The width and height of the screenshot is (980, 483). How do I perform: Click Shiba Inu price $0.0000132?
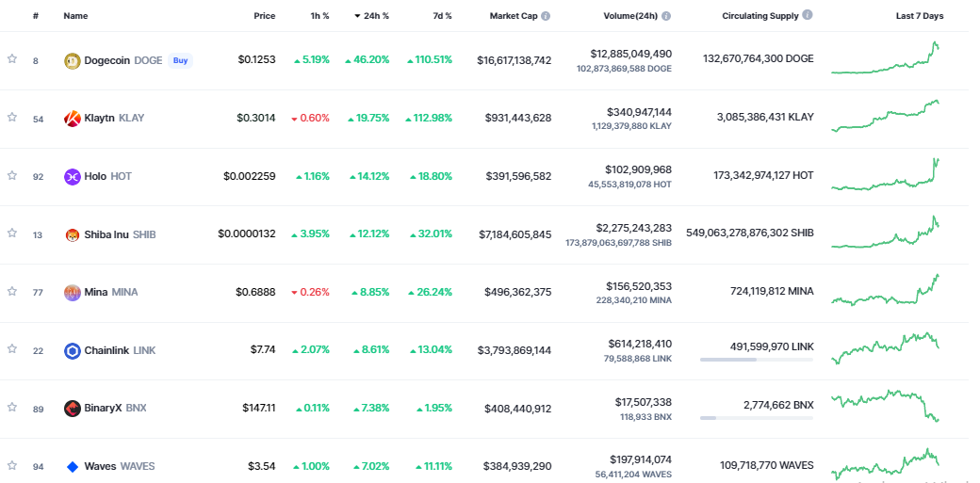[246, 234]
